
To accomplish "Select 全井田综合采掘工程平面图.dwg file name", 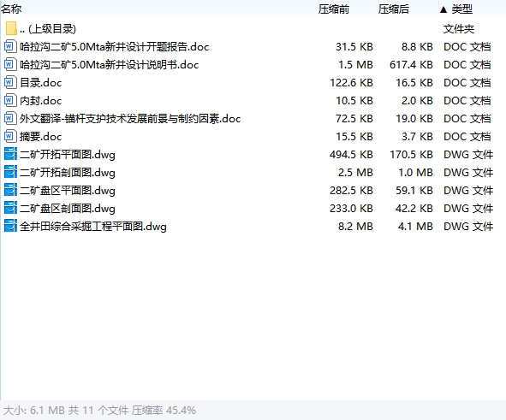I will click(93, 227).
